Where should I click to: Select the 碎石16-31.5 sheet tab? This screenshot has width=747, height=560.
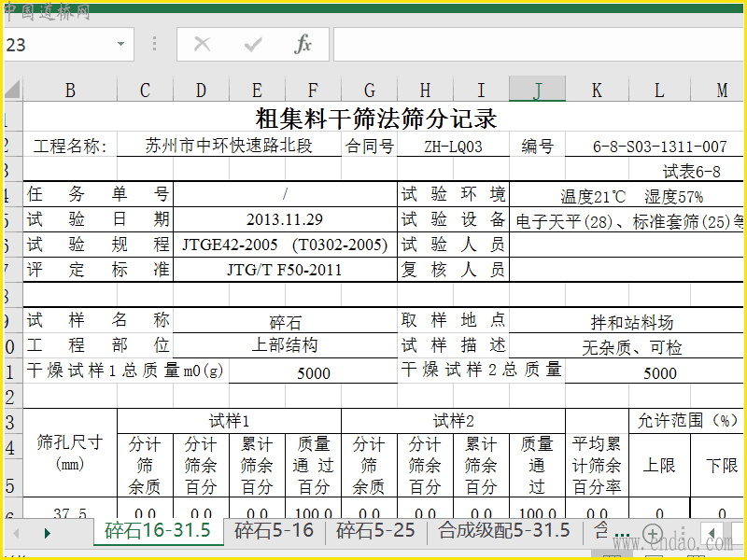pos(158,531)
